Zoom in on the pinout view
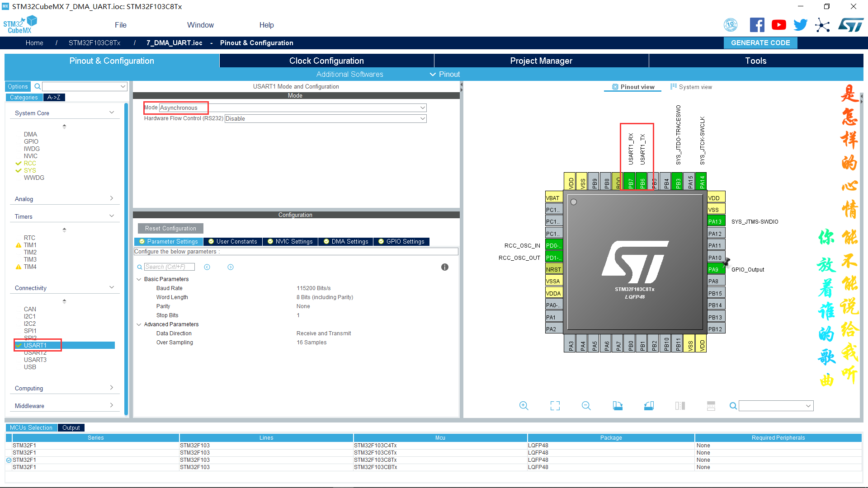The height and width of the screenshot is (488, 868). point(524,406)
